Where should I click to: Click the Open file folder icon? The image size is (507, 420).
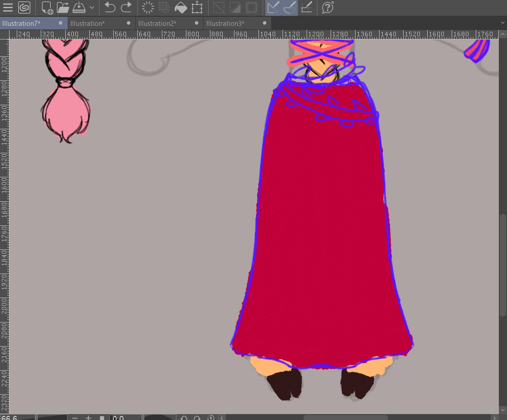(63, 8)
